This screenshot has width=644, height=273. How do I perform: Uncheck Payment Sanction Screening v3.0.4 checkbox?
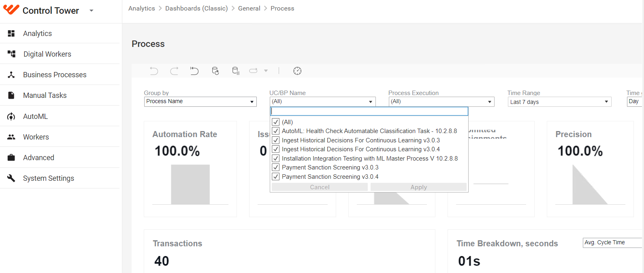(276, 176)
